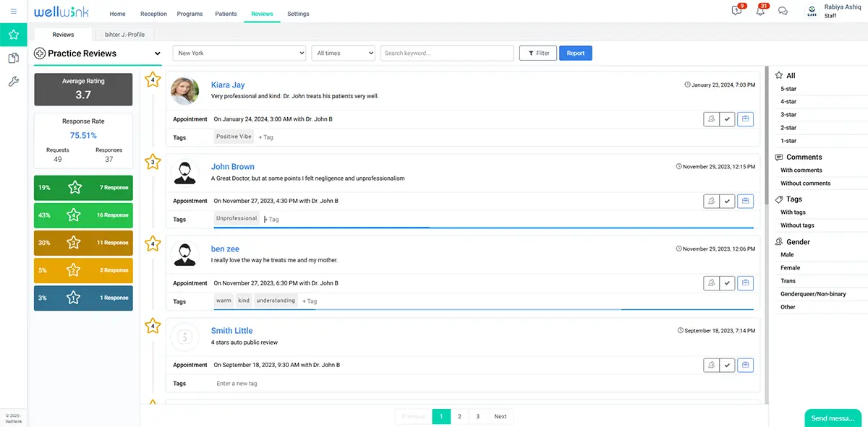This screenshot has width=868, height=427.
Task: Toggle the checkmark button on ben zee's review
Action: click(728, 283)
